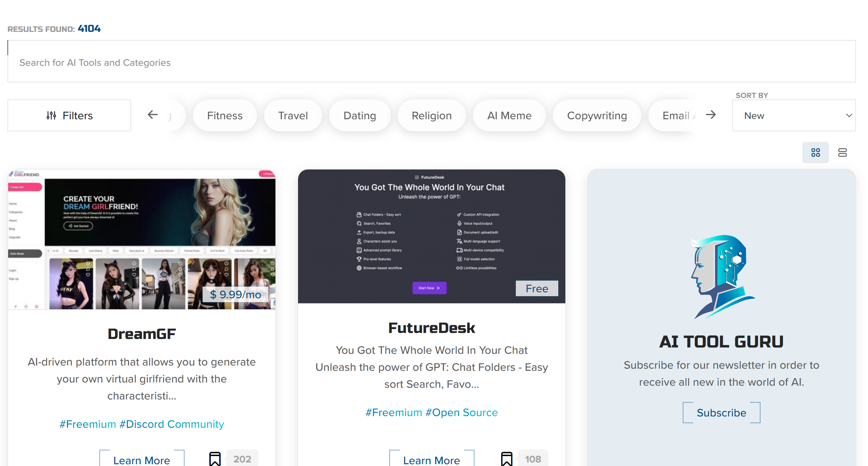Image resolution: width=868 pixels, height=466 pixels.
Task: Select the Religion category chip
Action: coord(432,115)
